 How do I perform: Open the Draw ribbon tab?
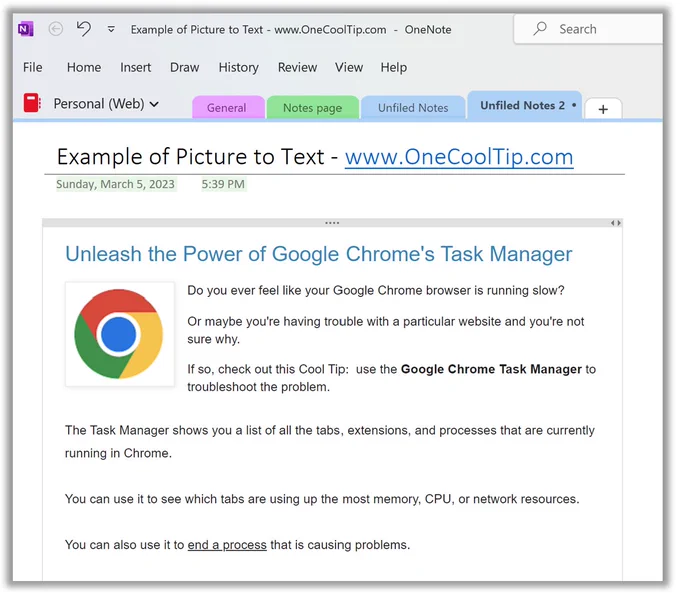tap(184, 67)
